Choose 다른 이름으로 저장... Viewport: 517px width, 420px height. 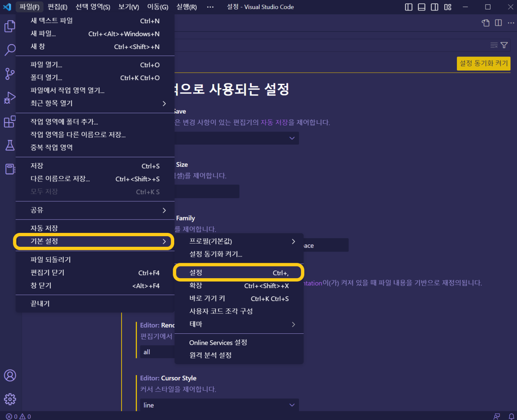pos(95,179)
